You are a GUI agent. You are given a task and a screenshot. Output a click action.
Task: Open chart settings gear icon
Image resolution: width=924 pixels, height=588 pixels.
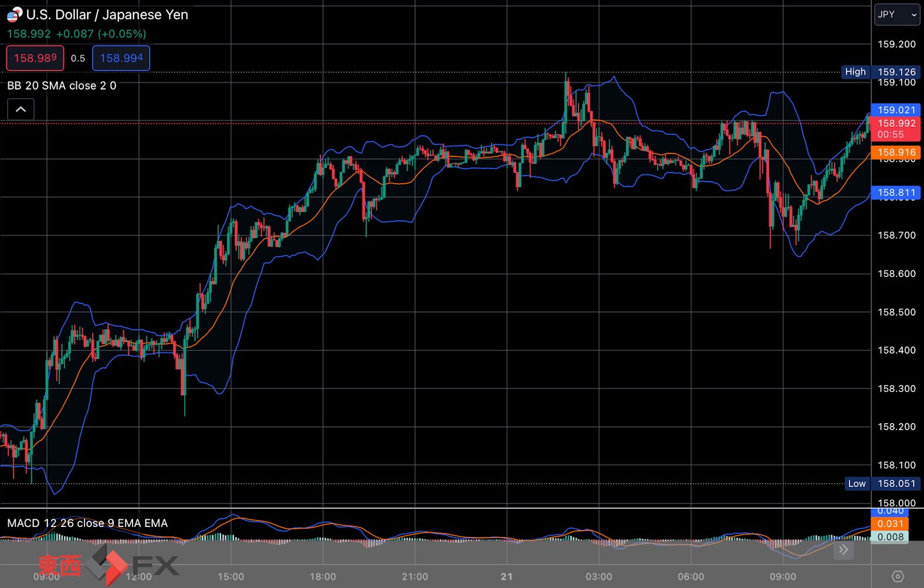(898, 576)
